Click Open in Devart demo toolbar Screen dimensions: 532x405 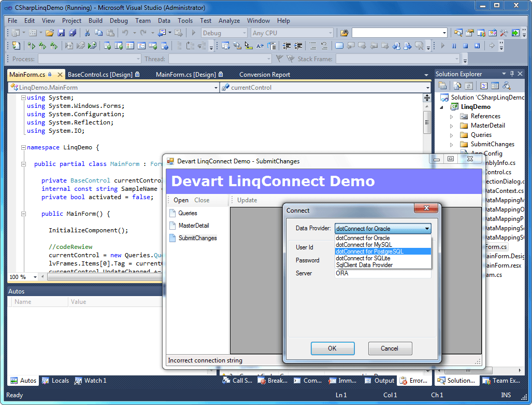(x=181, y=200)
